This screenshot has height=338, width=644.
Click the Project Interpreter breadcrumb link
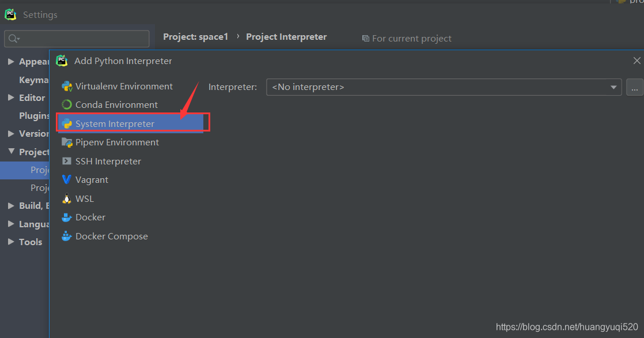pos(286,36)
